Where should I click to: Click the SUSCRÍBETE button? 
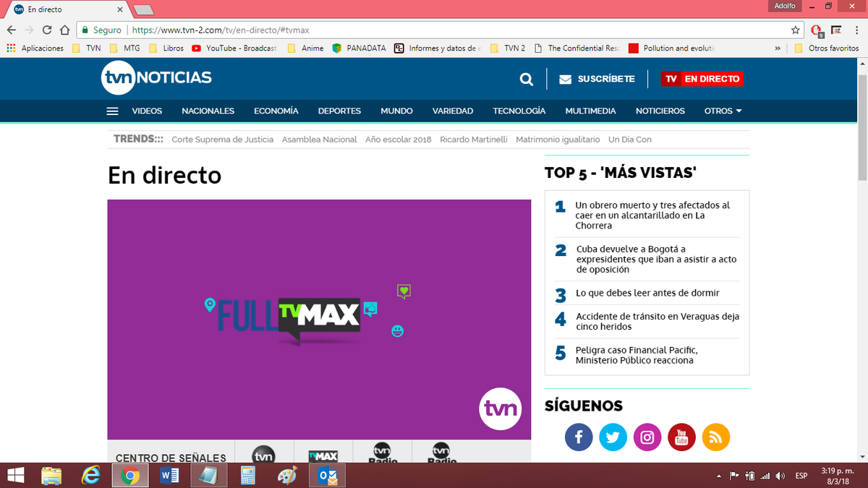(x=597, y=79)
